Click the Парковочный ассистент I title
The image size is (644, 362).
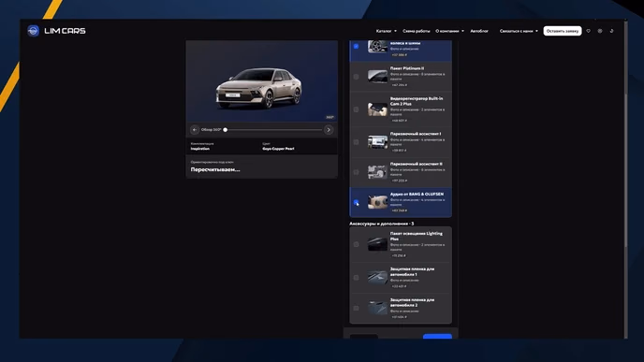(x=416, y=134)
